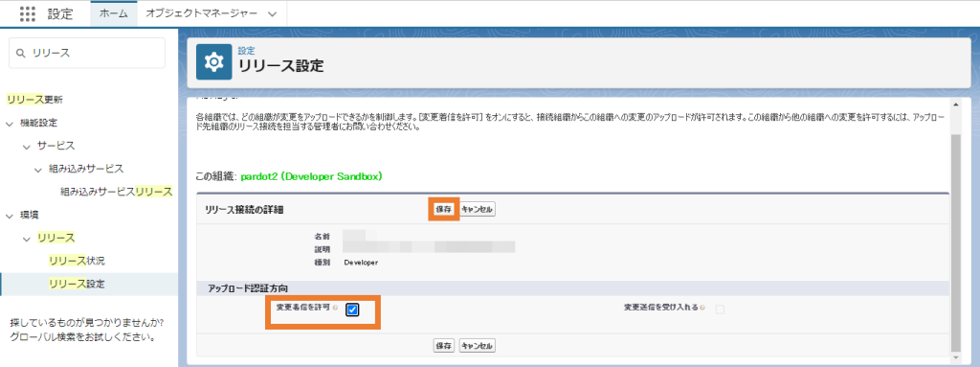
Task: Select リリース更新 in the sidebar
Action: tap(34, 100)
